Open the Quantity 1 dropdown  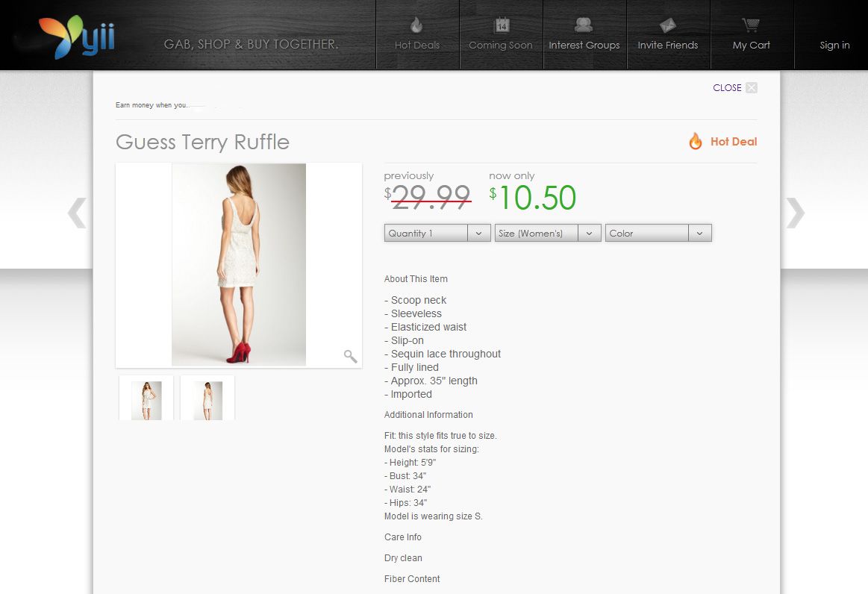pyautogui.click(x=437, y=233)
